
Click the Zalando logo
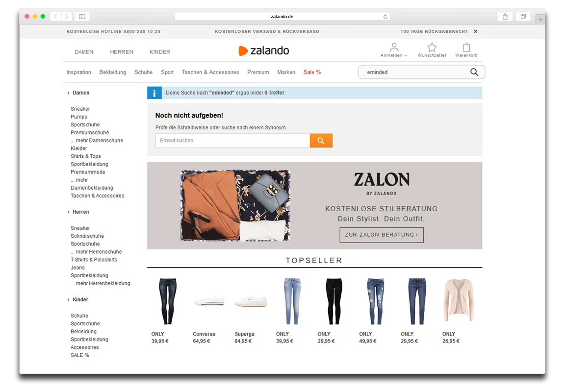[264, 51]
